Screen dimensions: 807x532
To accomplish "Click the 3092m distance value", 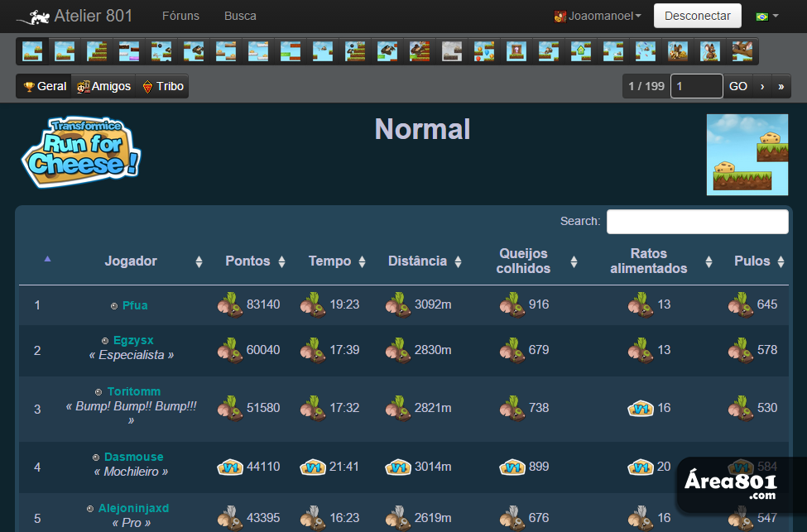I will click(433, 304).
